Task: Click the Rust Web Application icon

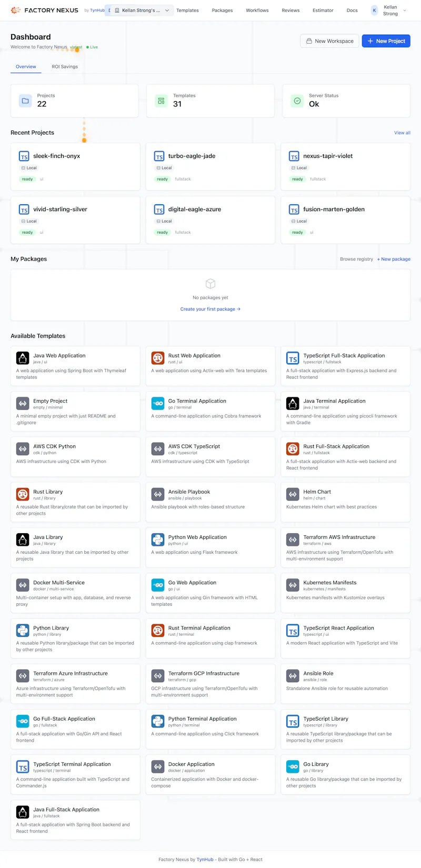Action: point(158,358)
